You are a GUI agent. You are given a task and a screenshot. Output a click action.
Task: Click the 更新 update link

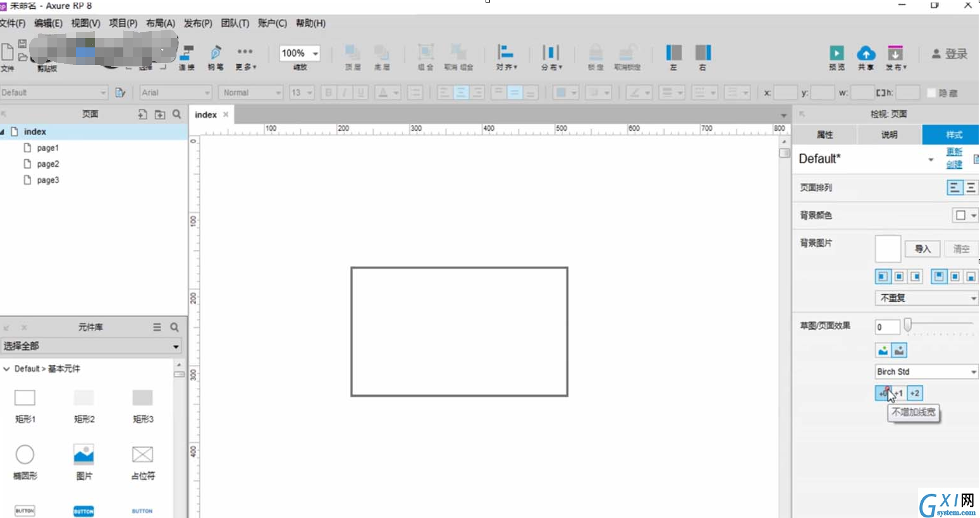pos(954,152)
